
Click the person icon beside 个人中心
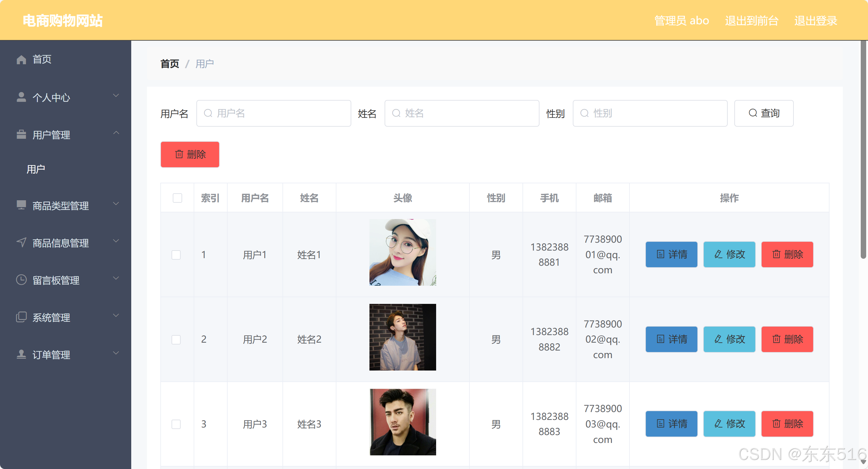21,97
